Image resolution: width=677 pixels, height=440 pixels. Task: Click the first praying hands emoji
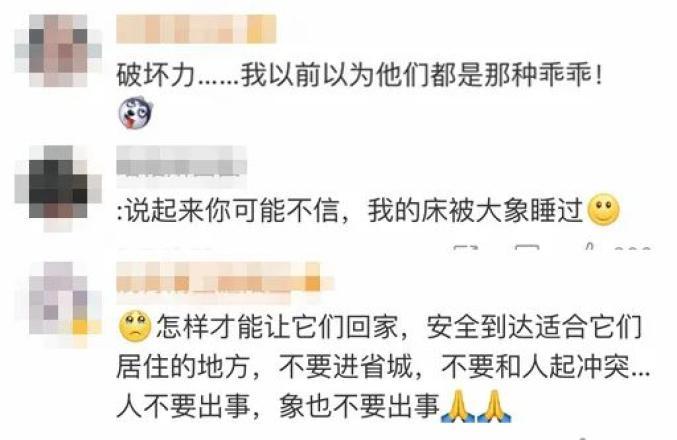[x=458, y=406]
